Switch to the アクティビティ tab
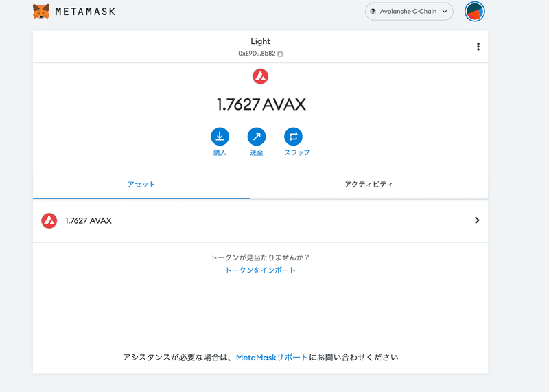 [x=369, y=184]
